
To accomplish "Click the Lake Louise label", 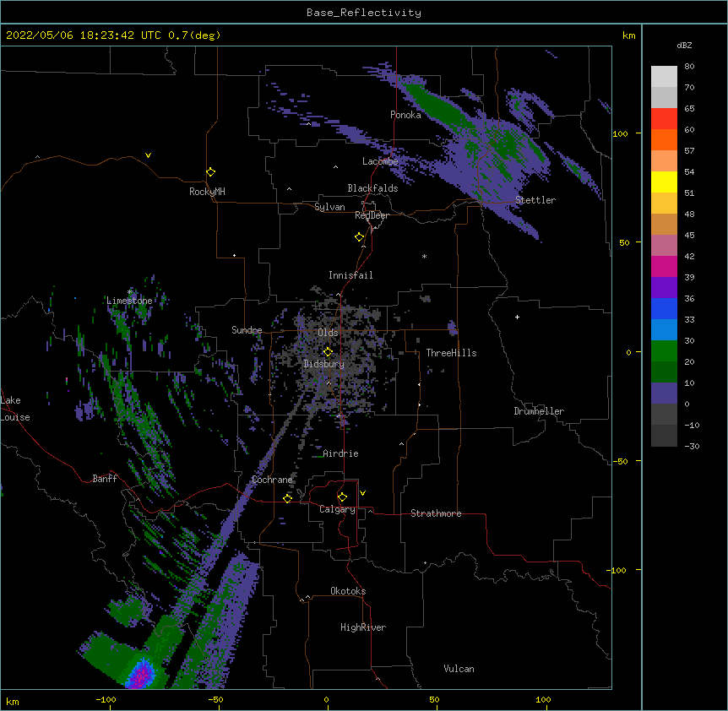I will [15, 409].
